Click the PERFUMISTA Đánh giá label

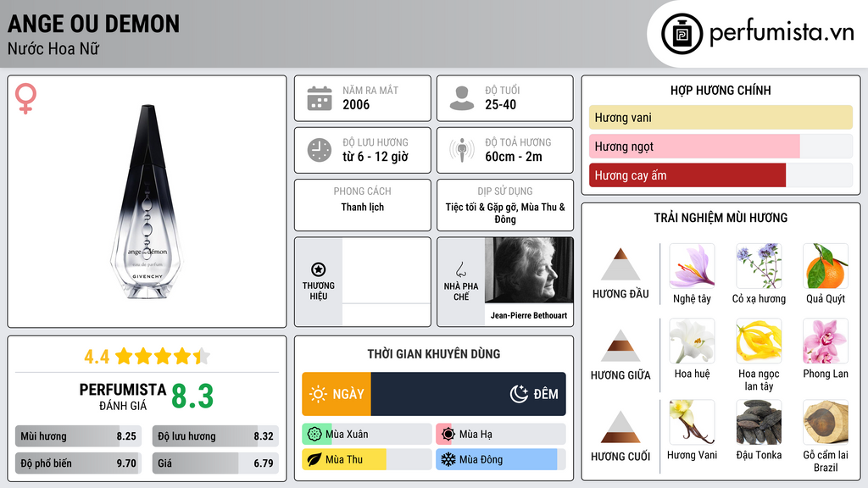(x=123, y=396)
